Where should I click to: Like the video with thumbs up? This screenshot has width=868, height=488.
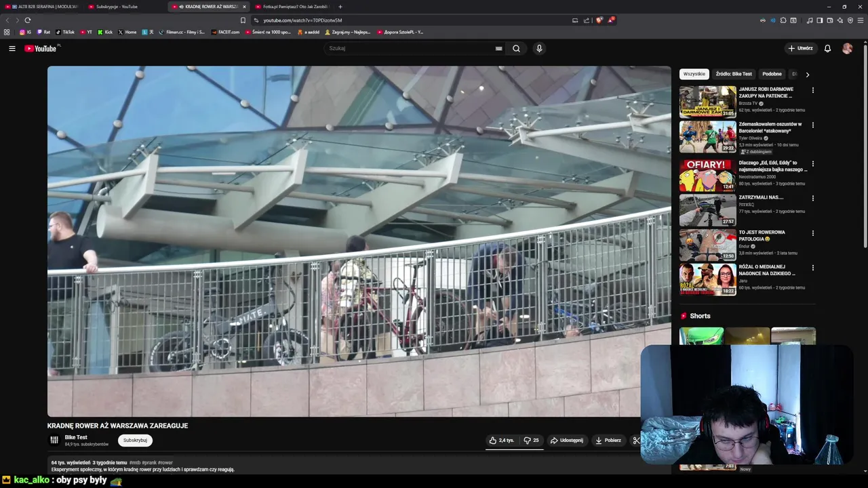(501, 441)
